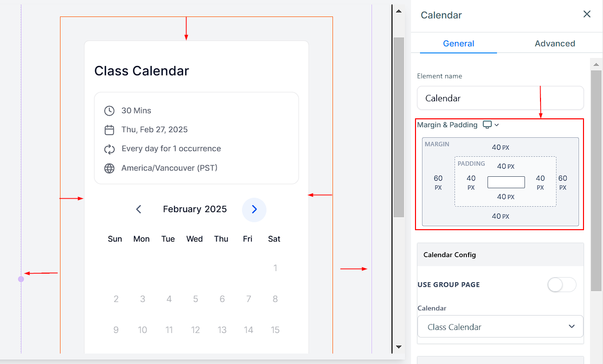Expand the device dropdown chevron for Margin & Padding

(496, 125)
